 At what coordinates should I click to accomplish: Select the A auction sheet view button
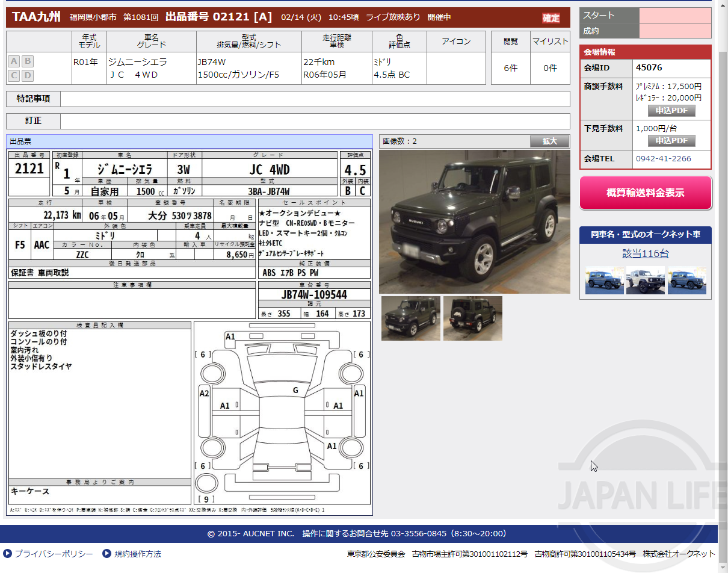[x=14, y=60]
